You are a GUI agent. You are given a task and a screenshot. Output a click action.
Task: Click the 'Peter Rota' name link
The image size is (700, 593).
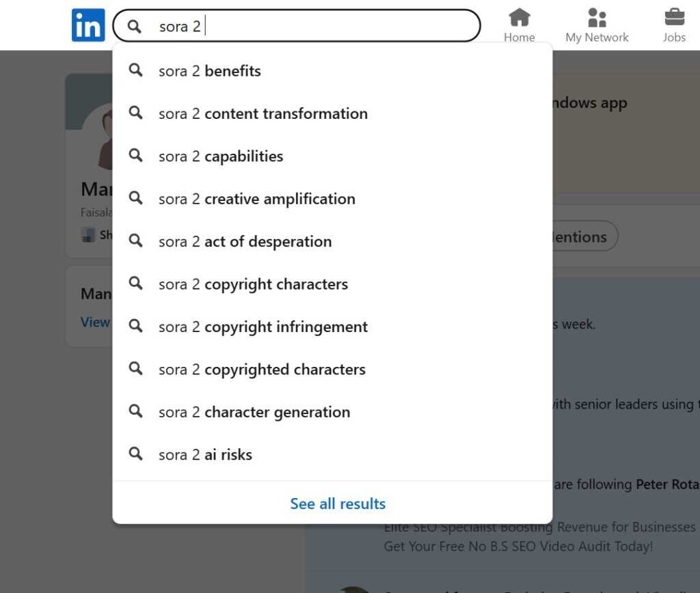[x=667, y=484]
